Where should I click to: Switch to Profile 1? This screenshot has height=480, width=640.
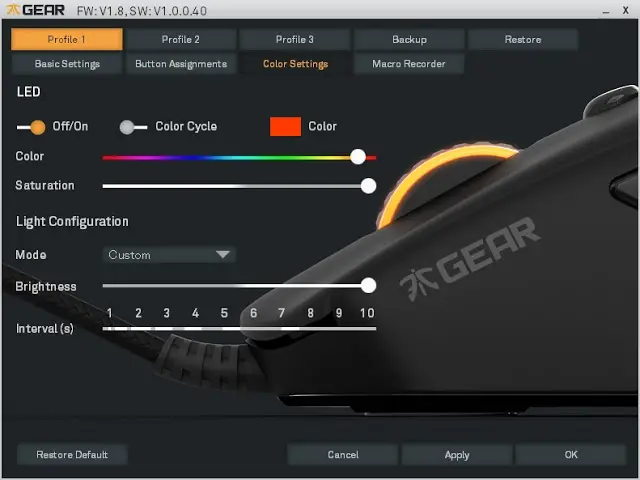[67, 39]
